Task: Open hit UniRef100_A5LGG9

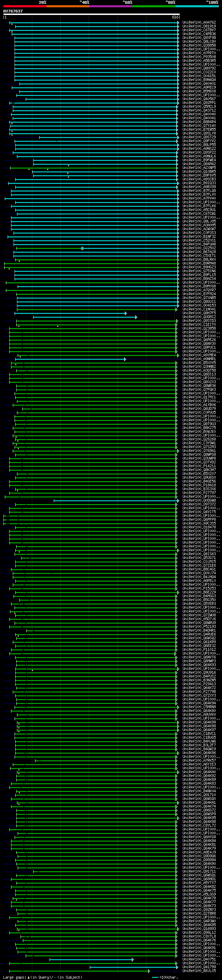Action: tap(199, 894)
